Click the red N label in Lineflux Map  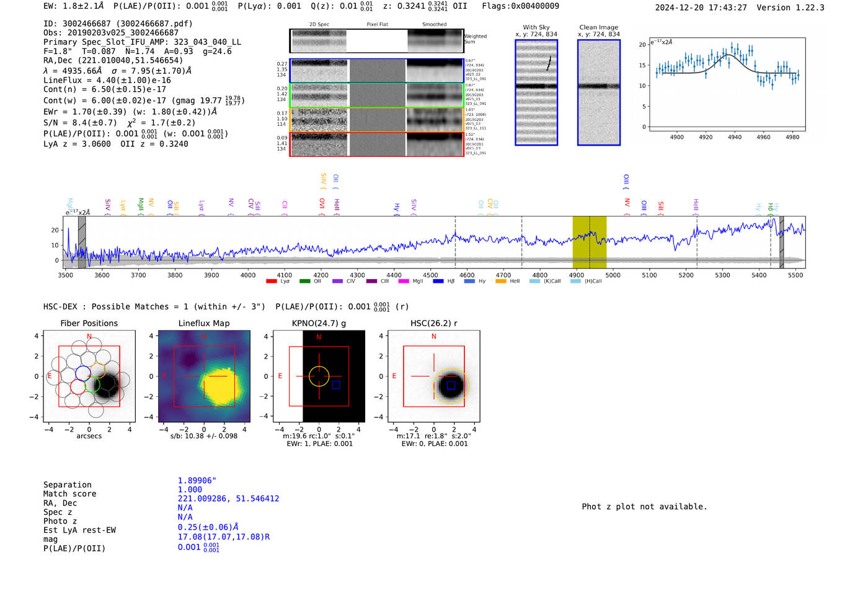[x=204, y=336]
